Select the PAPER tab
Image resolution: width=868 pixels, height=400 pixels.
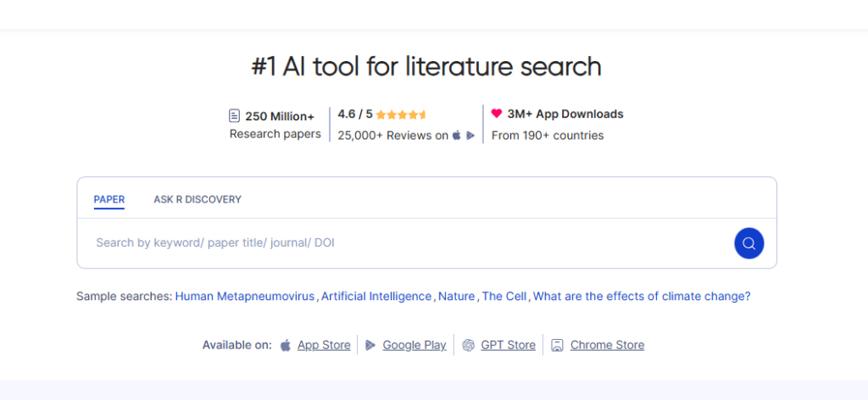109,200
